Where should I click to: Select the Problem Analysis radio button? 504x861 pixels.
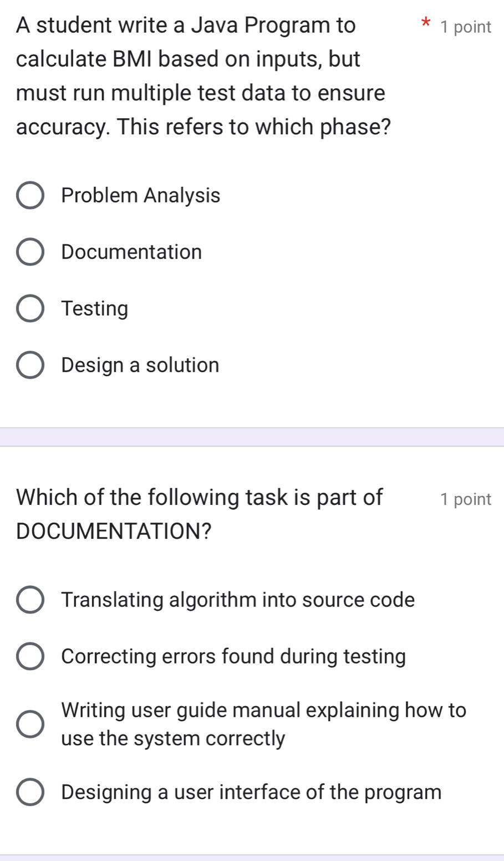pyautogui.click(x=30, y=195)
